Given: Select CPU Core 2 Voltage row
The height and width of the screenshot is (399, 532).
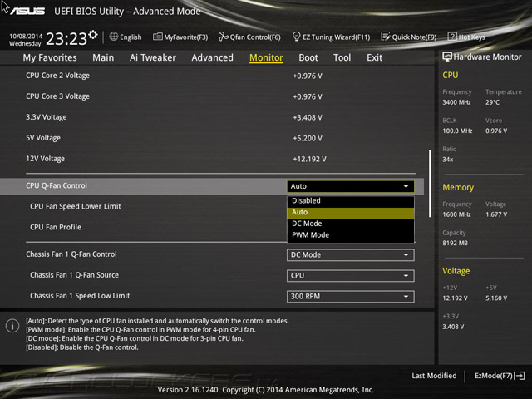Looking at the screenshot, I should point(212,76).
